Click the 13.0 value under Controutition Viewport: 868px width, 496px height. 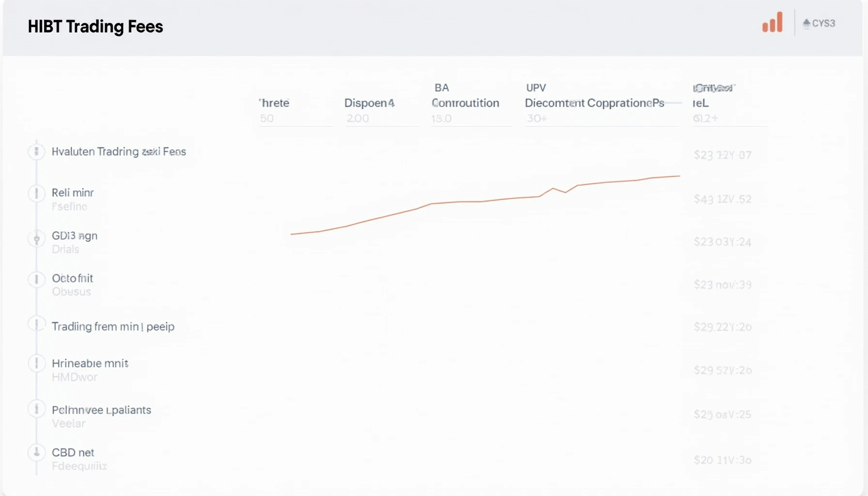tap(441, 118)
